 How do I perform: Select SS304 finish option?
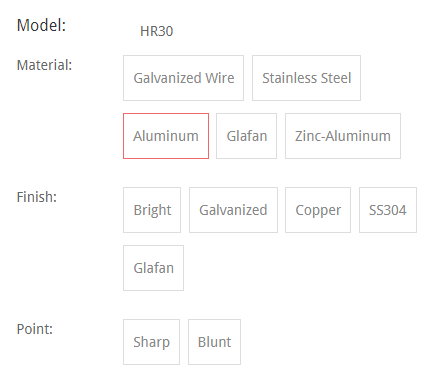[x=388, y=210]
